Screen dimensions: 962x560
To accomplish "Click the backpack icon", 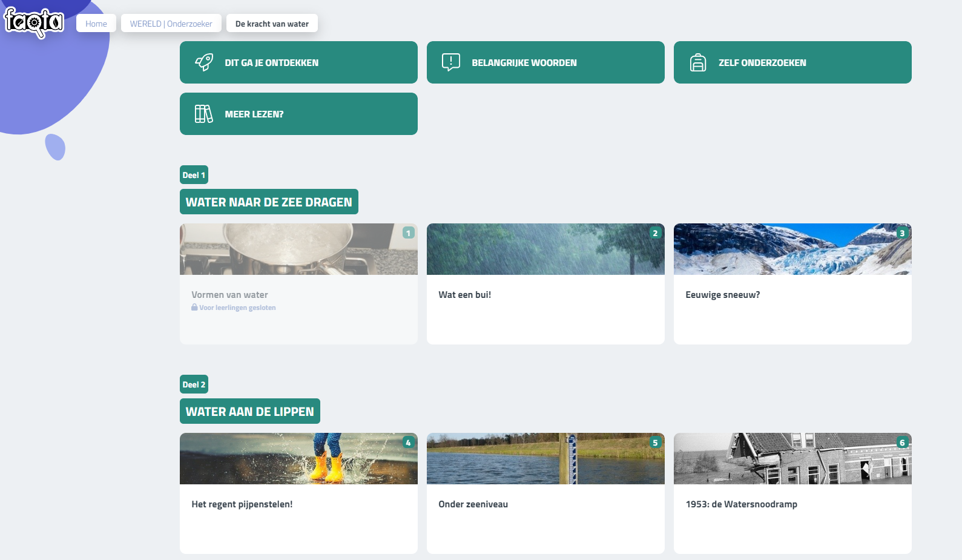I will [x=698, y=62].
